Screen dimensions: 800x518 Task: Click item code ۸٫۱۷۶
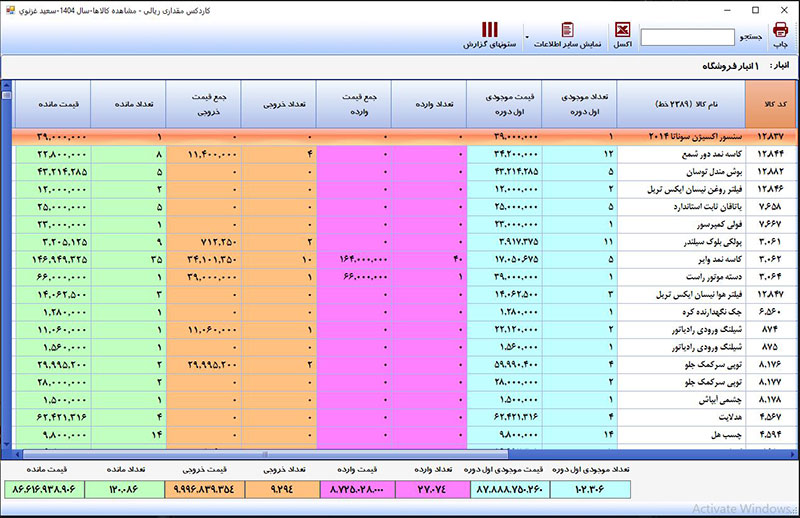point(770,364)
